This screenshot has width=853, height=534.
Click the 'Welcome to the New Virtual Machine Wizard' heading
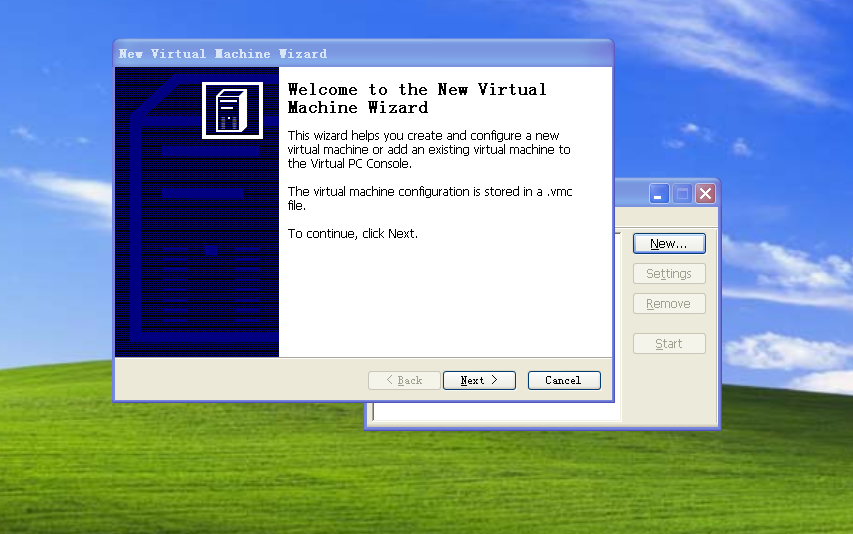[417, 98]
